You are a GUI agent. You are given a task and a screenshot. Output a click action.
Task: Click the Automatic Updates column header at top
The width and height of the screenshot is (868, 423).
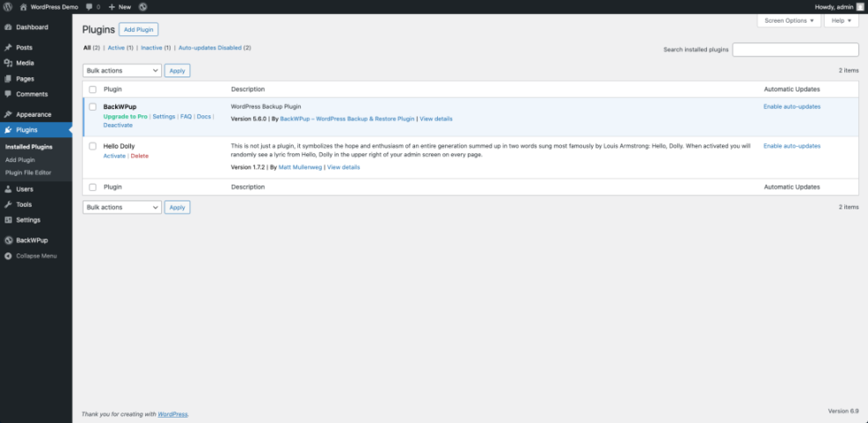791,90
